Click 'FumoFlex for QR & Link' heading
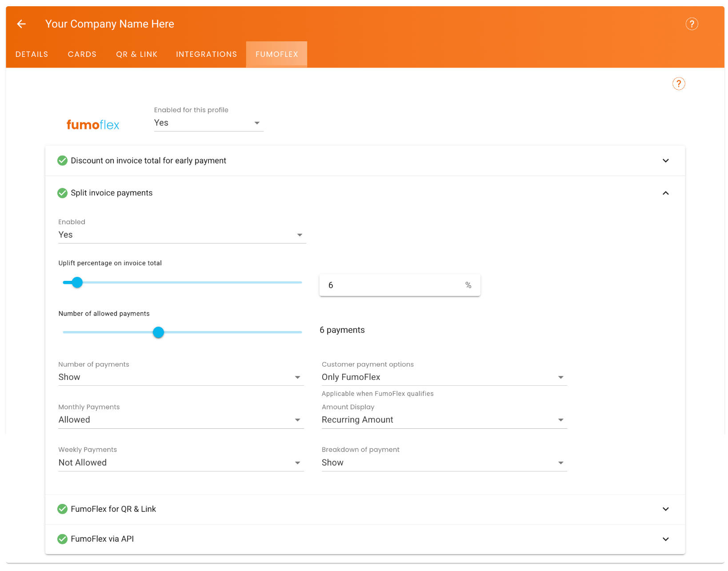Viewport: 728px width, 571px height. [113, 509]
